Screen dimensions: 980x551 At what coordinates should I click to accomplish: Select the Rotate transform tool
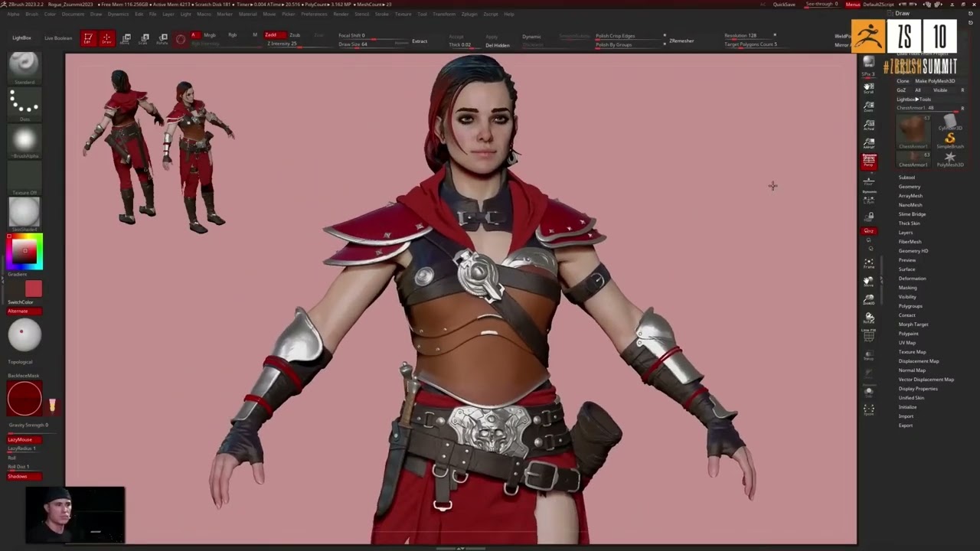(162, 38)
